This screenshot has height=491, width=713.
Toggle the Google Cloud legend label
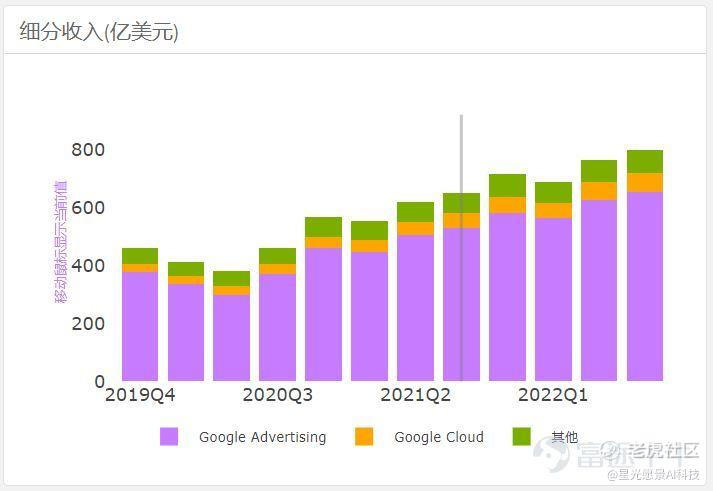(439, 437)
